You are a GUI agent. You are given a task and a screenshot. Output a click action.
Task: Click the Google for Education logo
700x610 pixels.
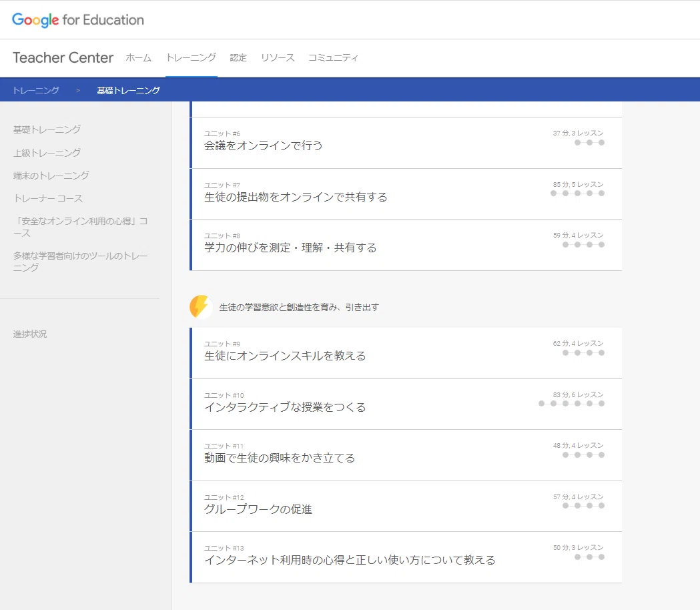click(x=77, y=19)
